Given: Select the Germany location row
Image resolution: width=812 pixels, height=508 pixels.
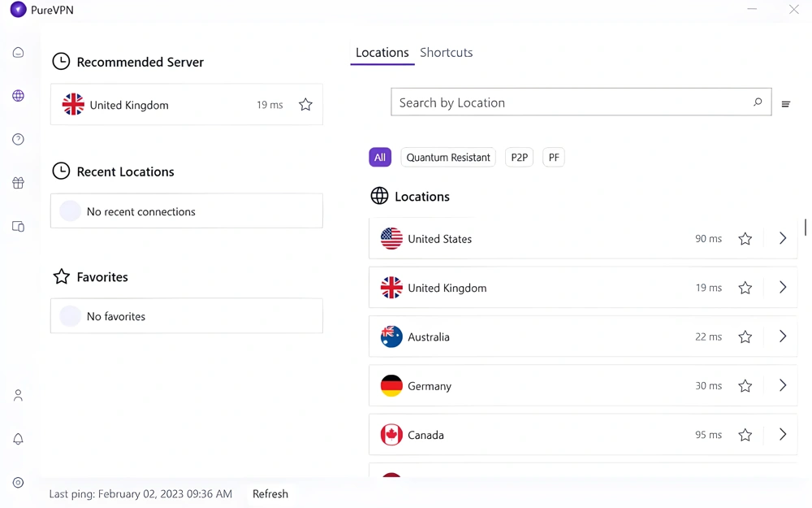Looking at the screenshot, I should pyautogui.click(x=582, y=385).
